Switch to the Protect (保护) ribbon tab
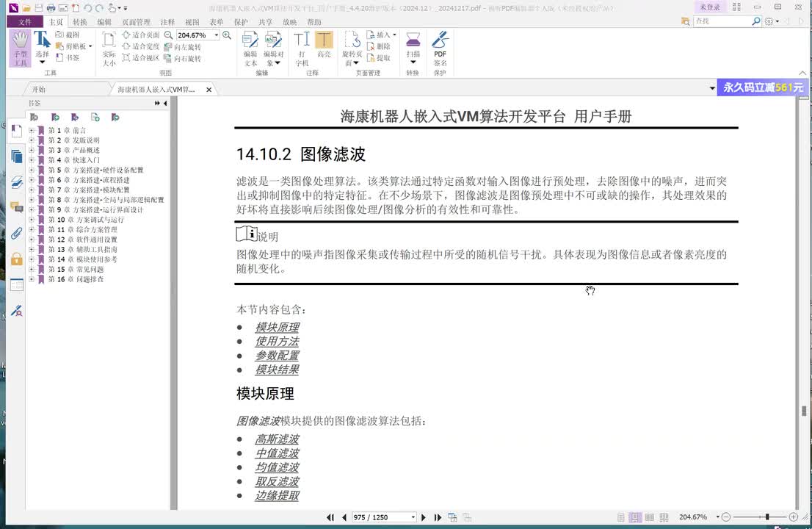 [241, 22]
